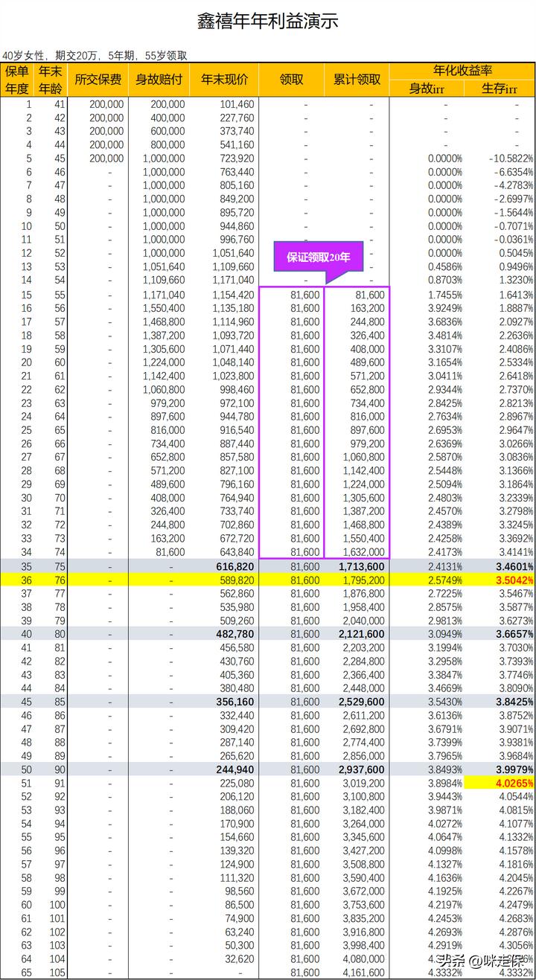Select the cumulative total 1,632,000
Screen dimensions: 536x980
[363, 552]
